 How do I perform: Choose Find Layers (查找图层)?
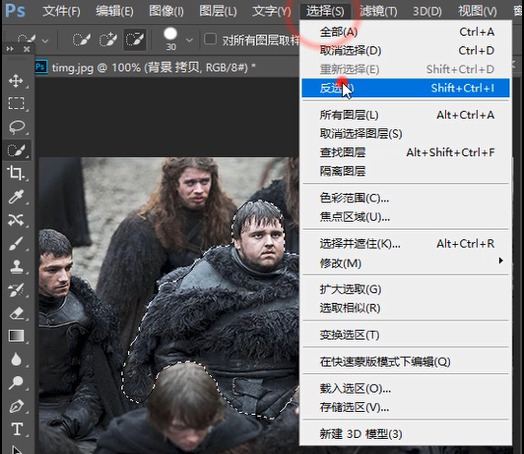point(406,152)
